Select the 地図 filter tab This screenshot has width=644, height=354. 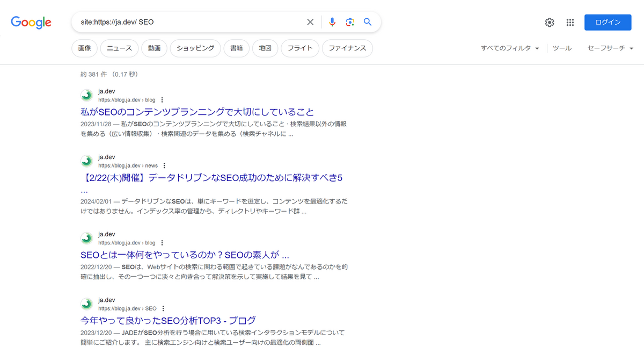(x=265, y=48)
